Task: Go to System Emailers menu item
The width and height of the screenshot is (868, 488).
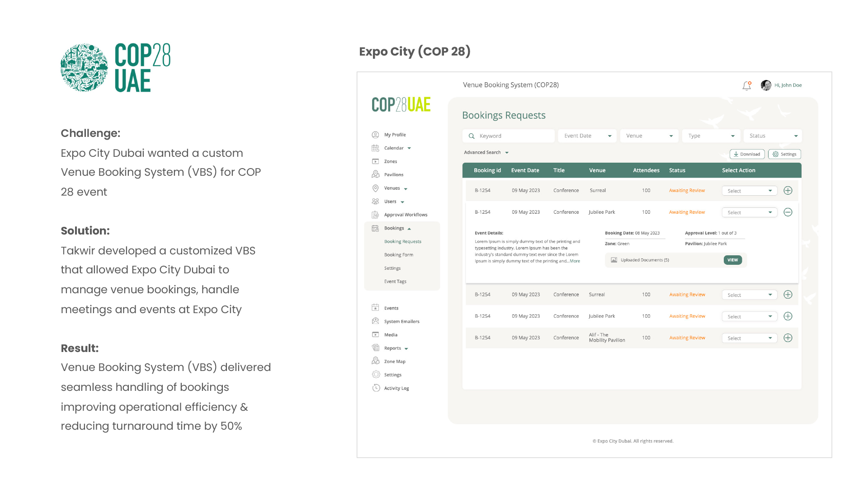Action: coord(402,322)
